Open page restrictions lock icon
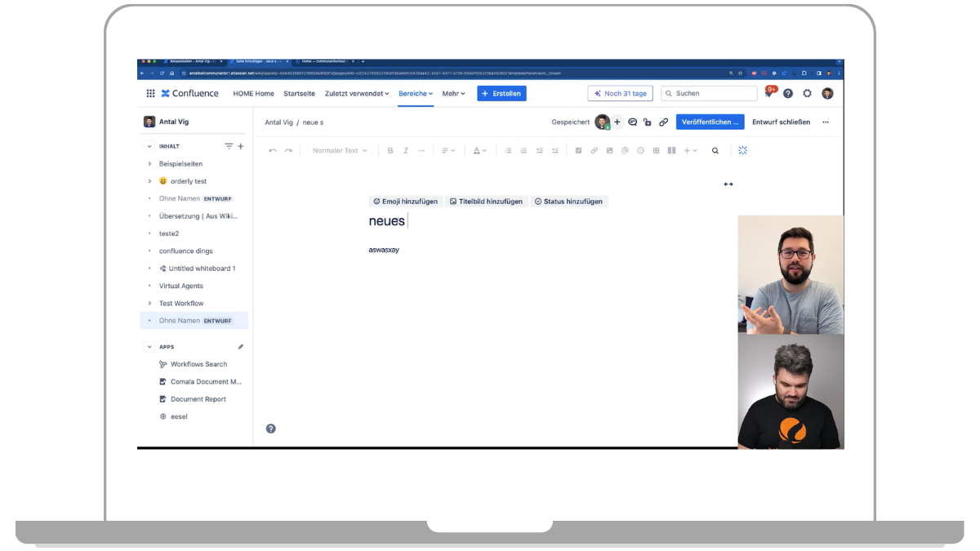This screenshot has height=551, width=980. (647, 122)
